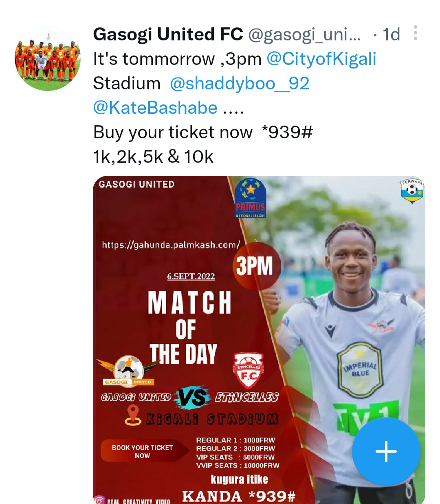Tap the Instagram icon on the poster
The image size is (440, 504).
[x=99, y=500]
